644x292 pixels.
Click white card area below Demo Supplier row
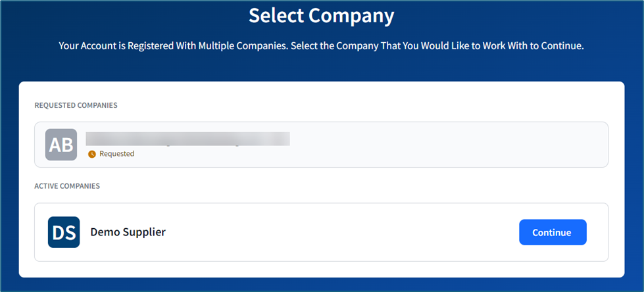coord(321,269)
